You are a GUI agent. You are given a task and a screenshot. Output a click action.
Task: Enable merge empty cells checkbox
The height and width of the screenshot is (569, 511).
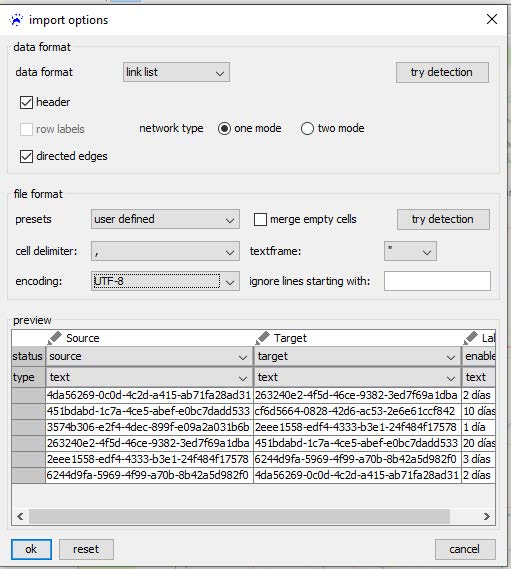(x=260, y=219)
